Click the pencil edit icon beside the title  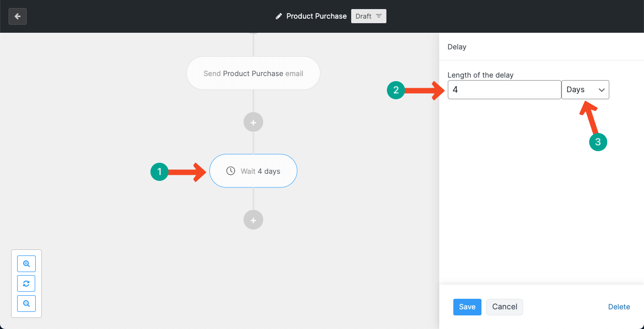click(x=279, y=16)
